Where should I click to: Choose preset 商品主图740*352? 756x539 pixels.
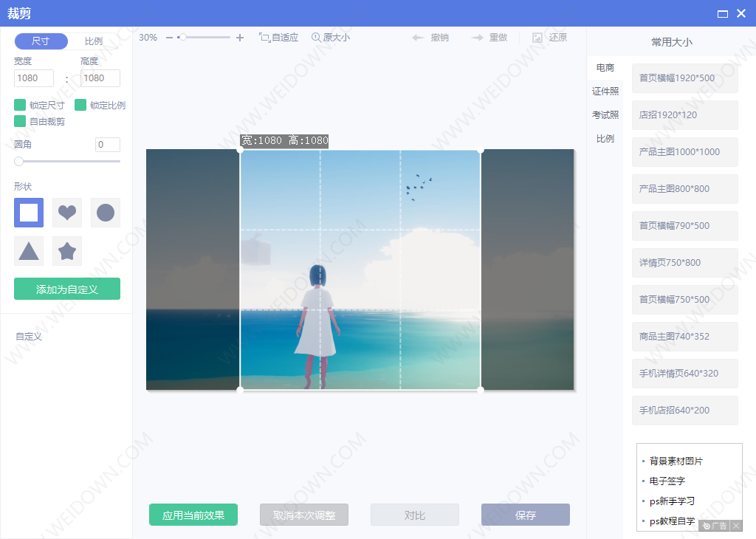click(684, 337)
